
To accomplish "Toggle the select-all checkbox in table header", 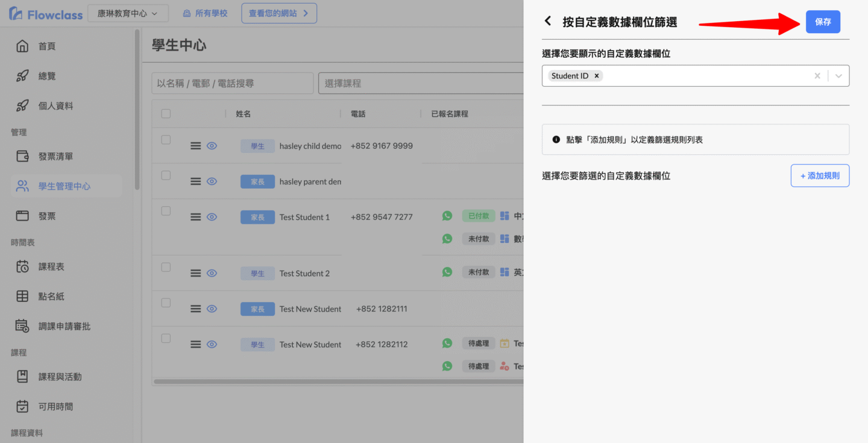I will 166,114.
